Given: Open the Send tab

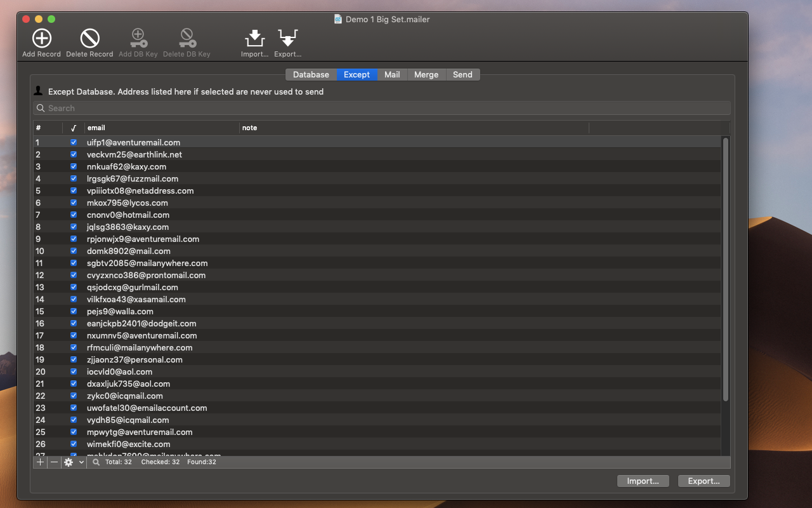Looking at the screenshot, I should click(462, 74).
